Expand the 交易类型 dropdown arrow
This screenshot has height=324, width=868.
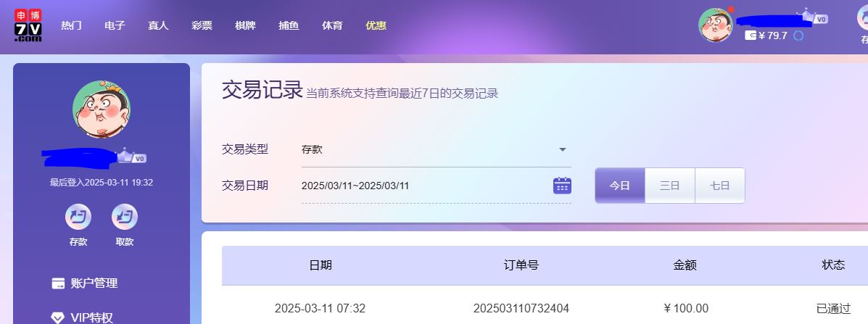point(562,150)
